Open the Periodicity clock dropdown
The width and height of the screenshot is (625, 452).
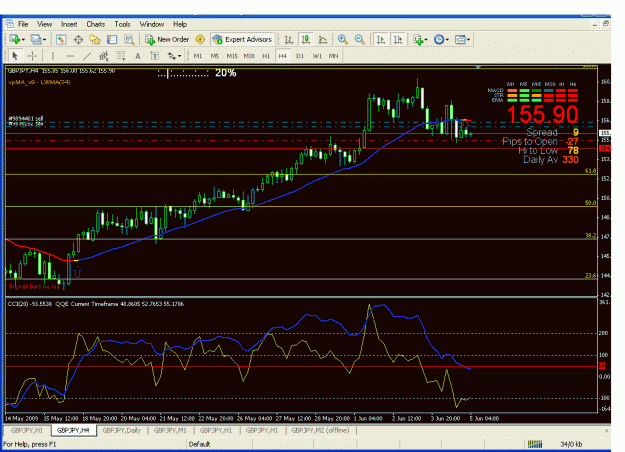(x=441, y=39)
